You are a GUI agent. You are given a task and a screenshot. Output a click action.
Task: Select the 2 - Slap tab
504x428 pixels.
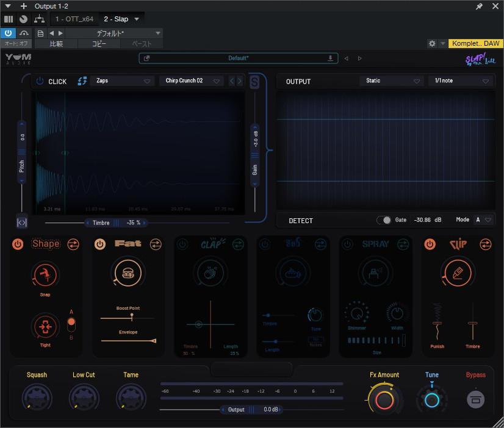click(x=116, y=19)
